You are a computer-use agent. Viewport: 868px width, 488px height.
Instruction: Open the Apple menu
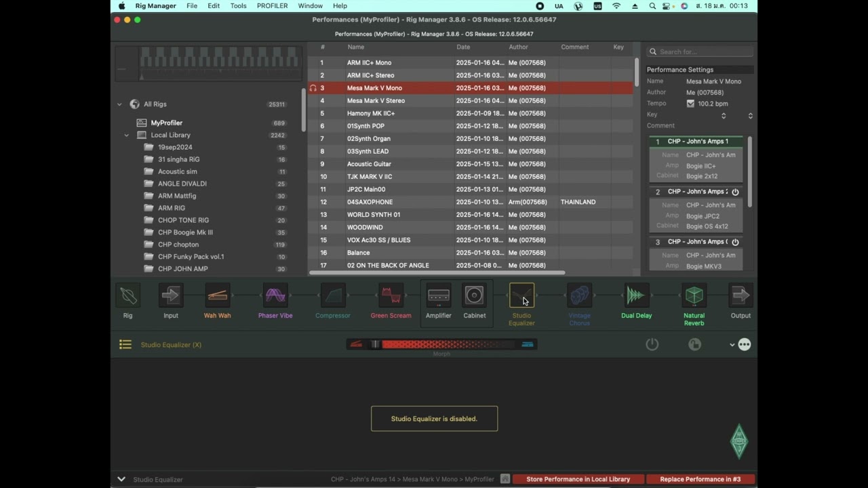(x=122, y=6)
